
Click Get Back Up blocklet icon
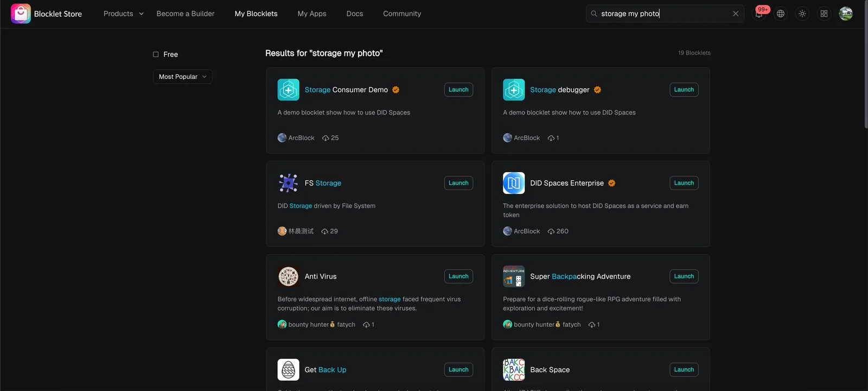289,370
